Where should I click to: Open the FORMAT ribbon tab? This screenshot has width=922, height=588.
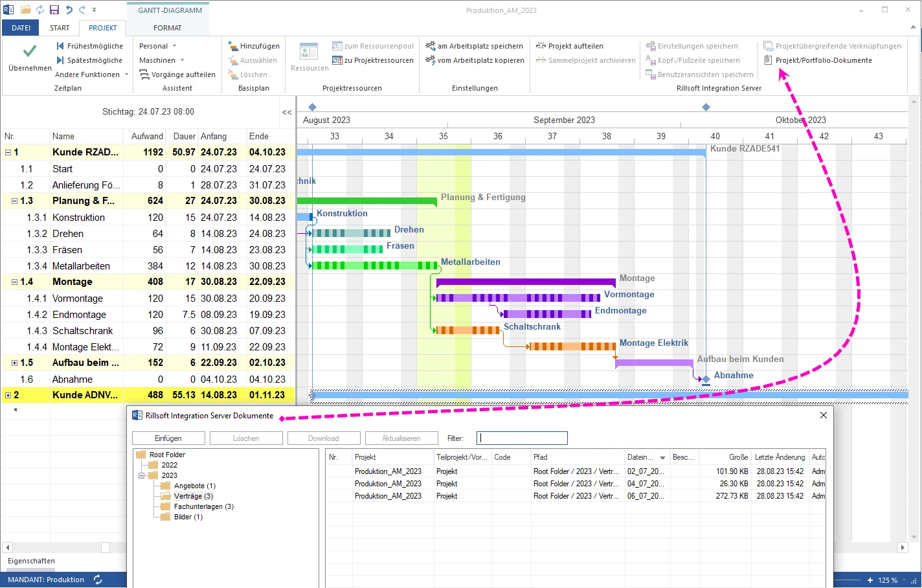(167, 28)
